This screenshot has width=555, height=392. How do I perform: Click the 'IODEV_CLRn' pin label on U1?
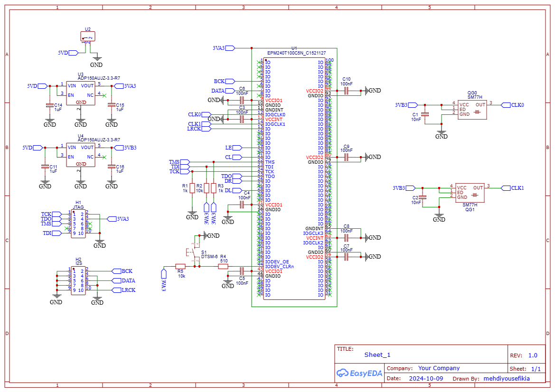click(280, 266)
